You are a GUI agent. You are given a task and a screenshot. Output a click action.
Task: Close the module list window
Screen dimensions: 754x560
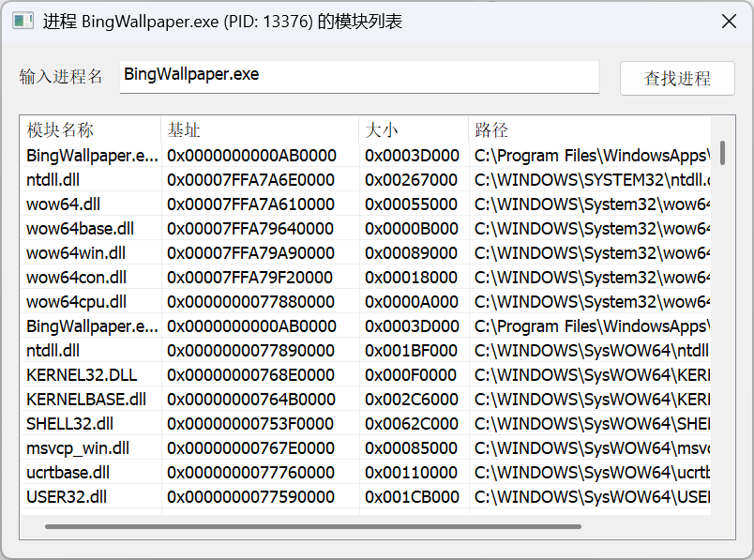click(x=729, y=22)
